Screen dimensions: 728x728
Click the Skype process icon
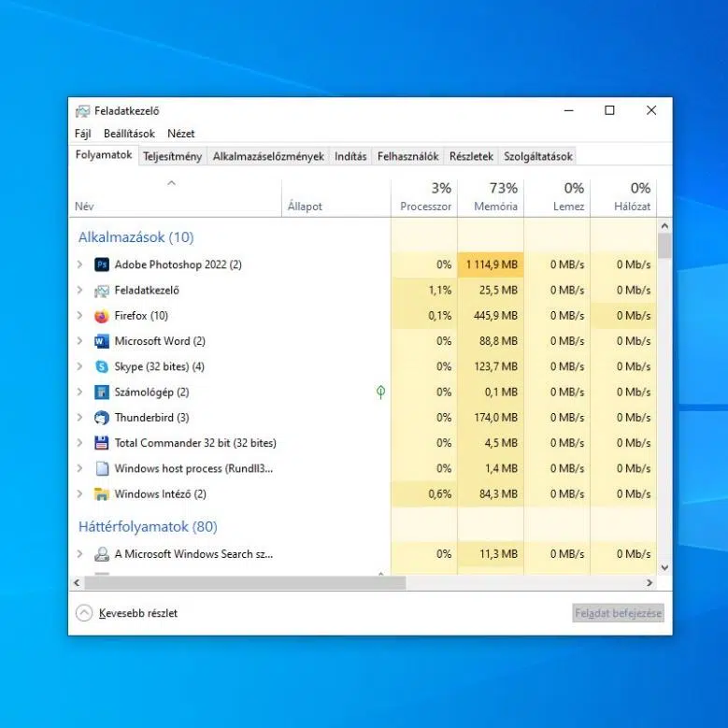(x=102, y=366)
